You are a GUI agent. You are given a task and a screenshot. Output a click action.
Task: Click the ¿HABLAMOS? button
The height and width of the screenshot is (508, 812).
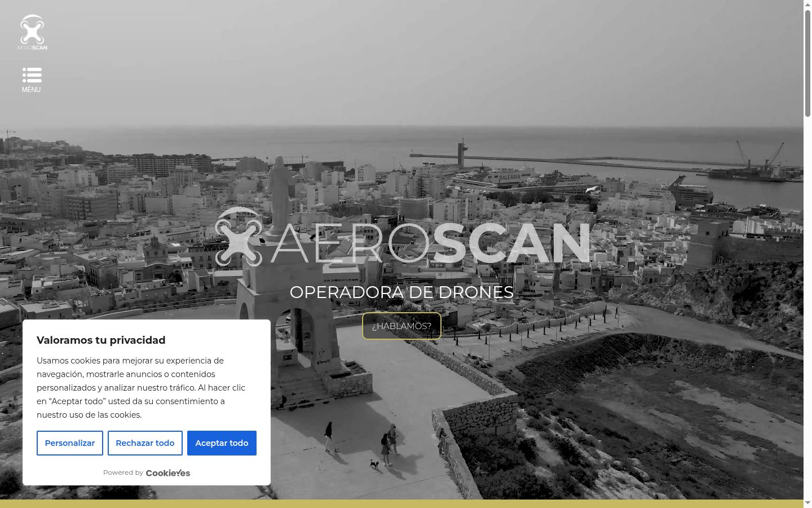click(x=401, y=326)
